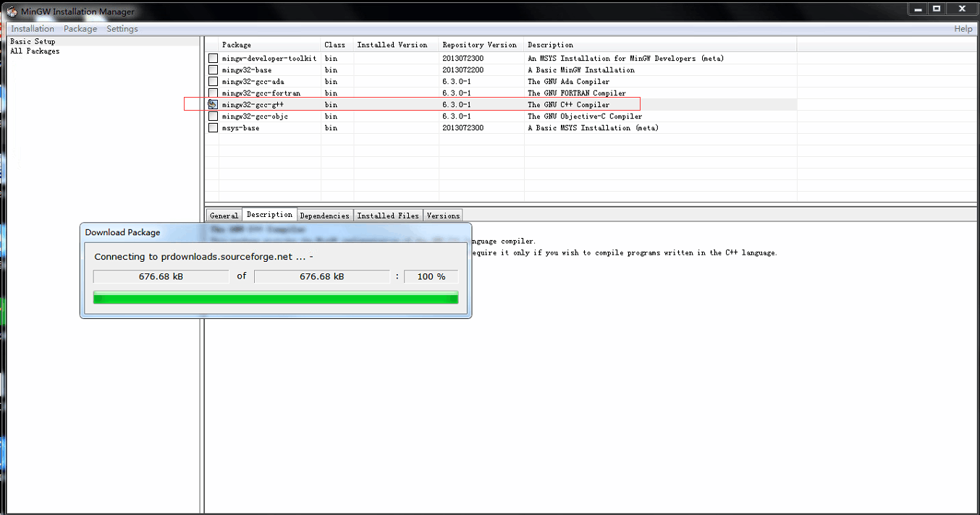
Task: Click the green download progress bar
Action: [276, 298]
